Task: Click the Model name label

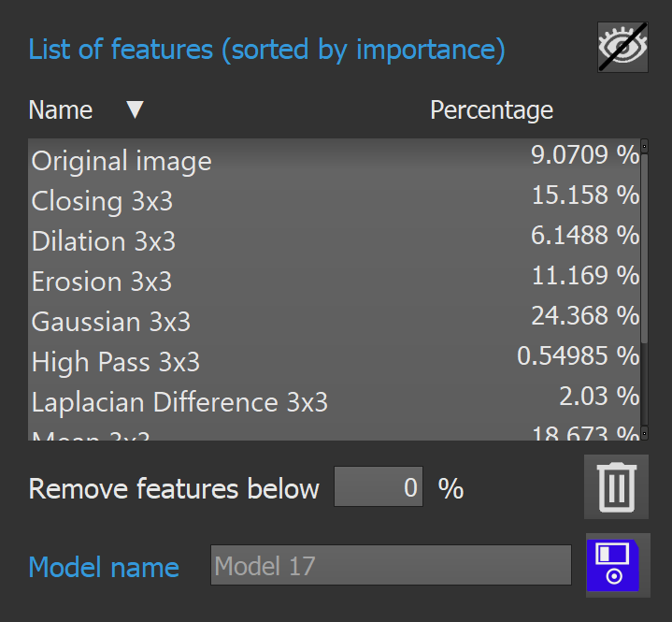Action: coord(104,567)
